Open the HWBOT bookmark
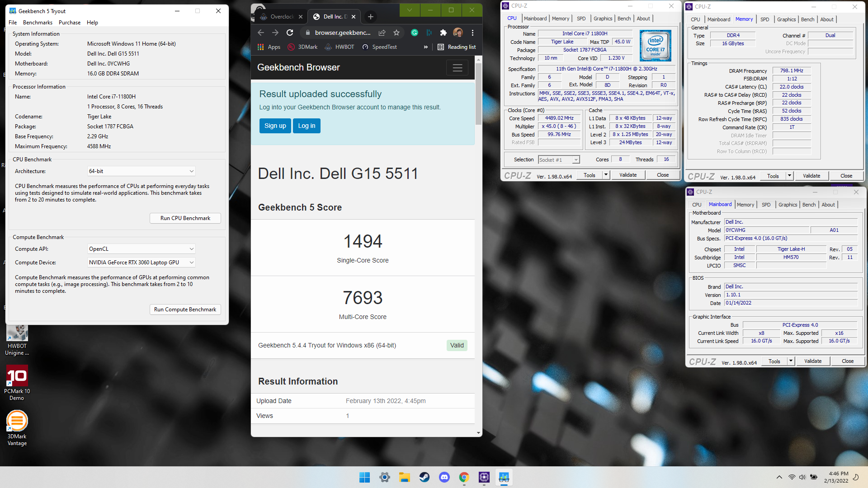 [x=339, y=47]
